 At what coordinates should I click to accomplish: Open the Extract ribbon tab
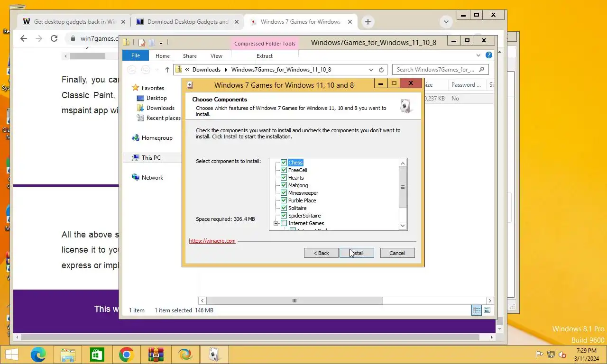click(265, 56)
